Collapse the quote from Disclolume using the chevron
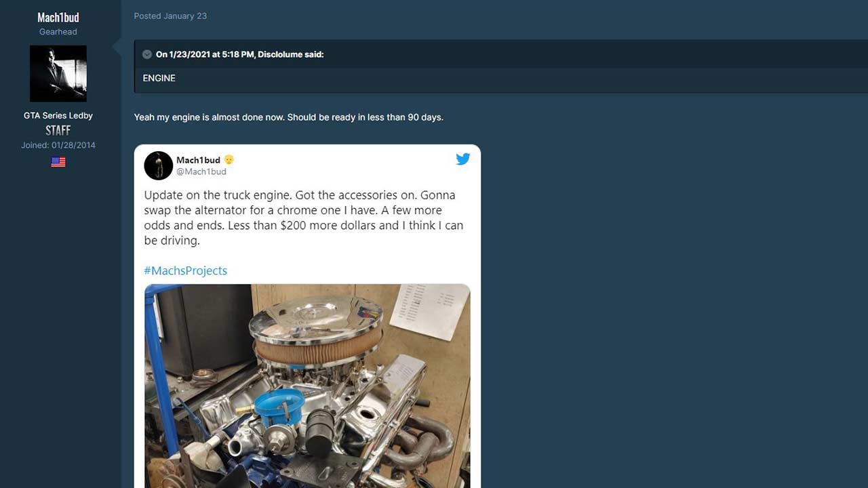The width and height of the screenshot is (868, 488). coord(147,54)
